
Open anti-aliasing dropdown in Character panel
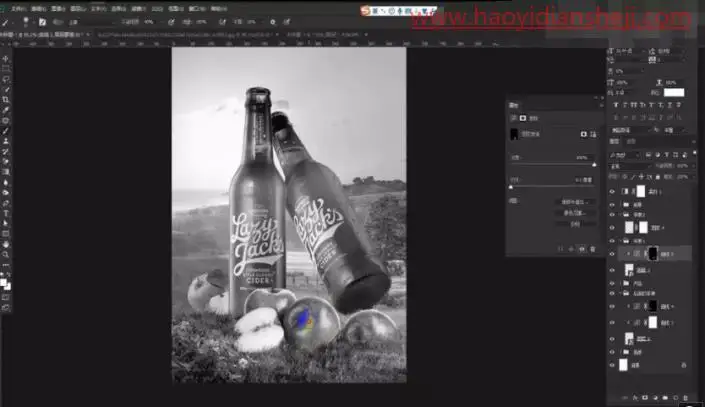675,130
